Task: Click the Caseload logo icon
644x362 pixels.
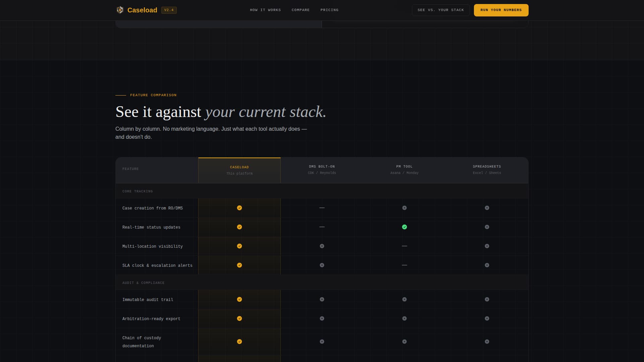Action: [x=120, y=10]
